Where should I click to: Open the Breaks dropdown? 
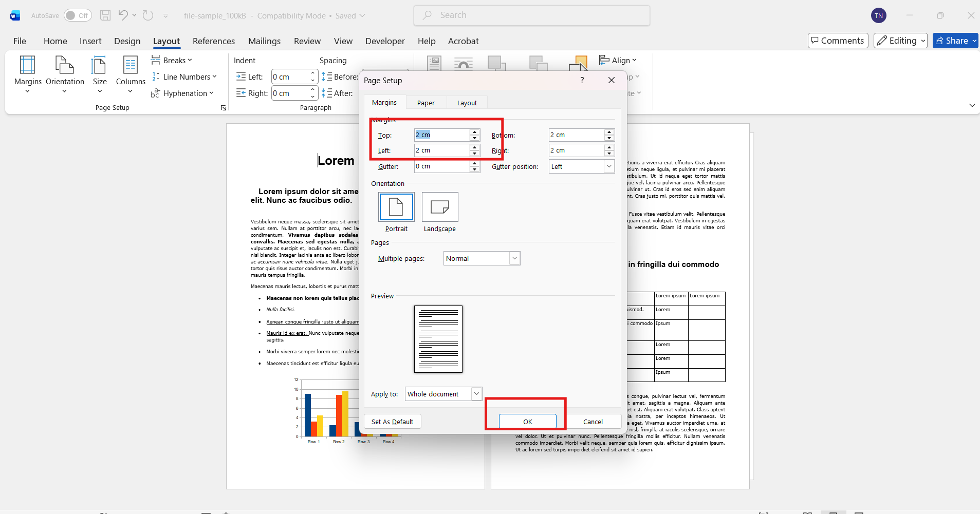point(172,60)
